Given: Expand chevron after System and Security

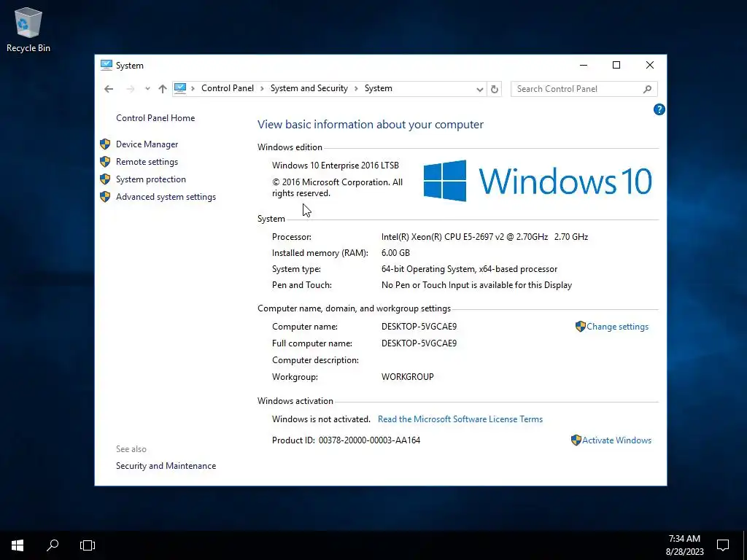Looking at the screenshot, I should point(356,88).
